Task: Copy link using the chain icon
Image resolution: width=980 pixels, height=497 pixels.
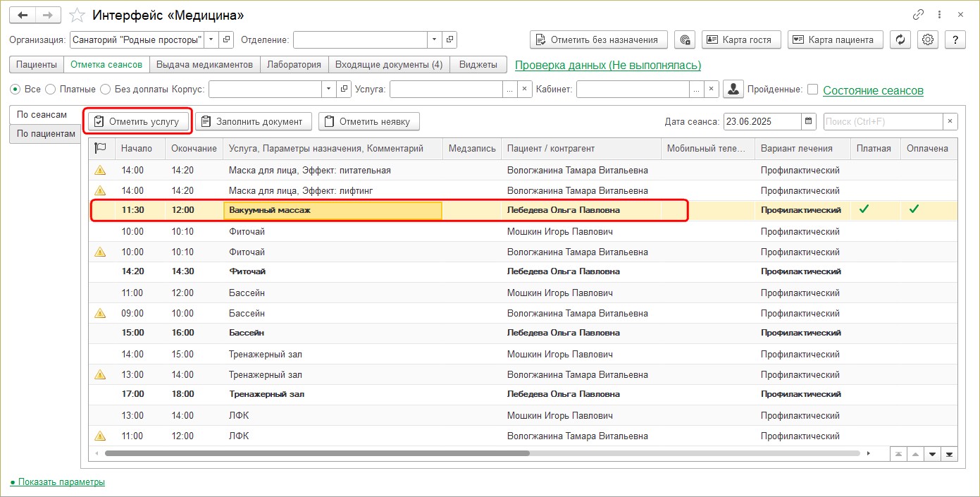Action: coord(918,15)
